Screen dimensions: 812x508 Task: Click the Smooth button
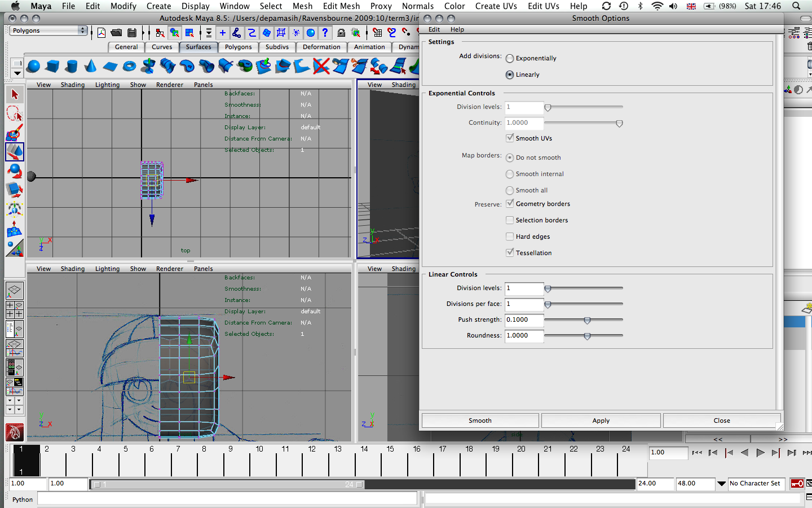[x=480, y=421]
